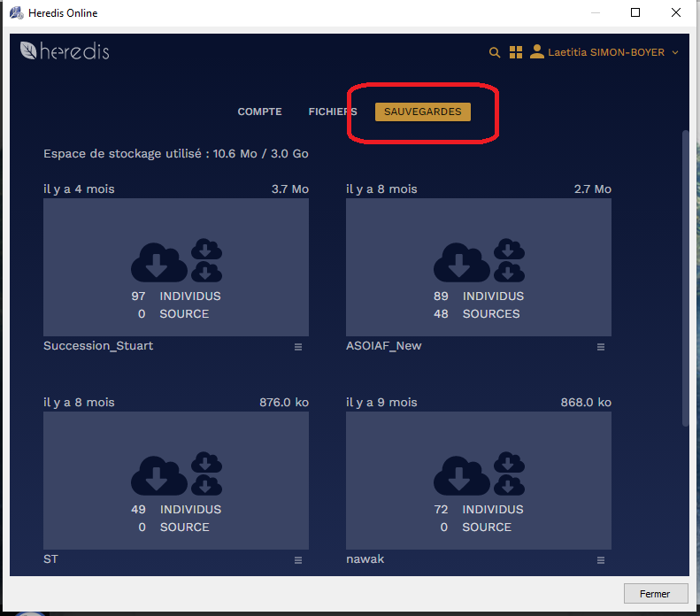Click the 868.0 ko size label
Viewport: 700px width, 616px height.
586,403
